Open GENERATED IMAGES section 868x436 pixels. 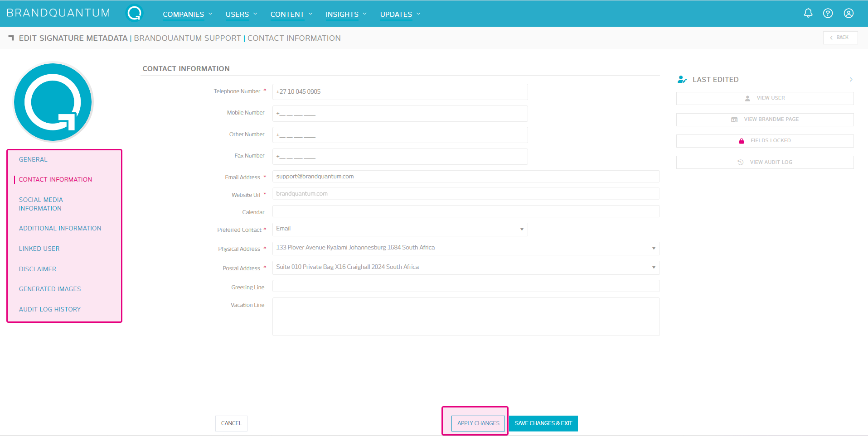click(50, 289)
